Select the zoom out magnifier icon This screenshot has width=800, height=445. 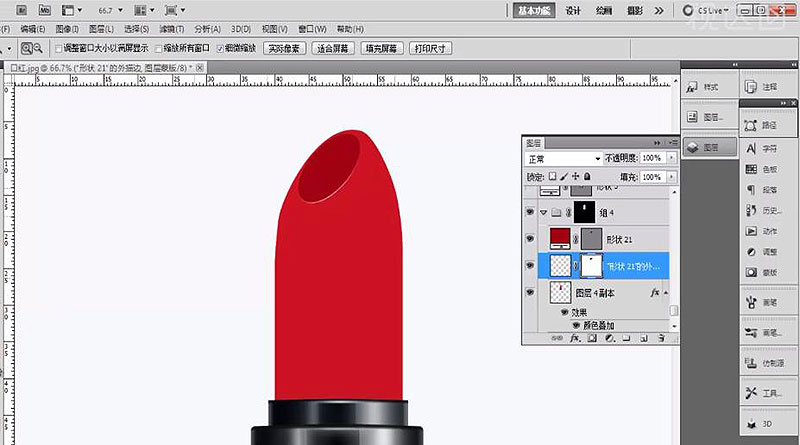38,48
